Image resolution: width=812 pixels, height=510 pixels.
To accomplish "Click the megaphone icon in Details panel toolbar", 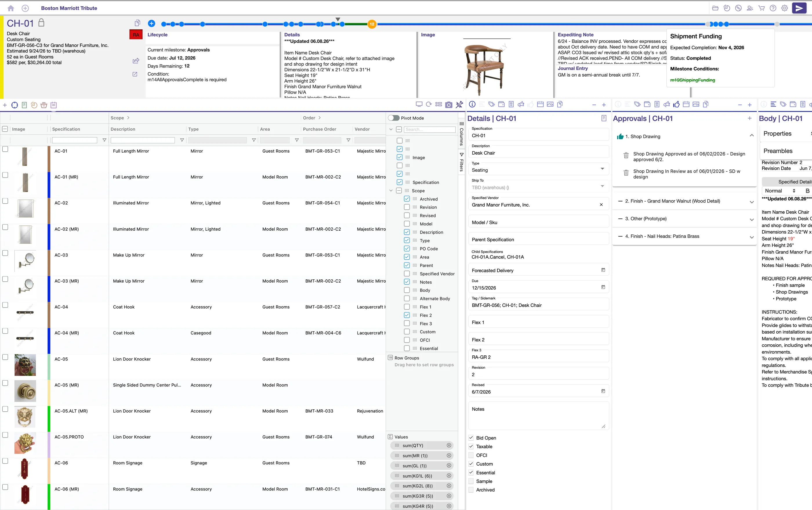I will [x=521, y=104].
